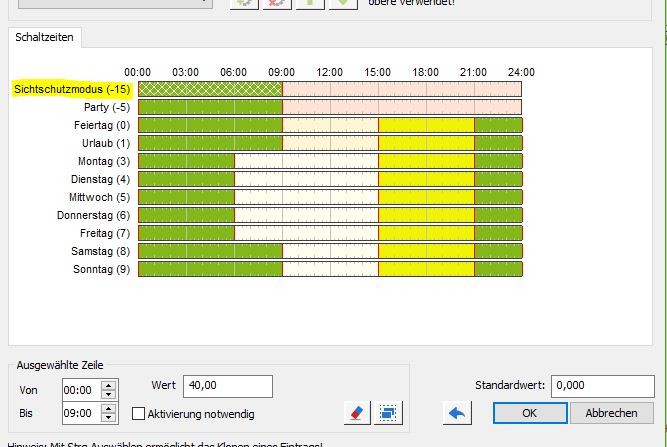667x447 pixels.
Task: Select pink segment in the Party row
Action: pos(402,107)
